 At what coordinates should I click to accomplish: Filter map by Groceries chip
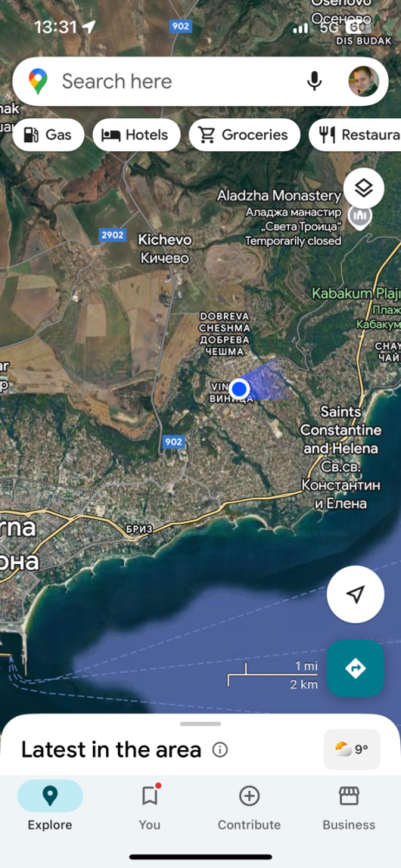click(x=245, y=135)
